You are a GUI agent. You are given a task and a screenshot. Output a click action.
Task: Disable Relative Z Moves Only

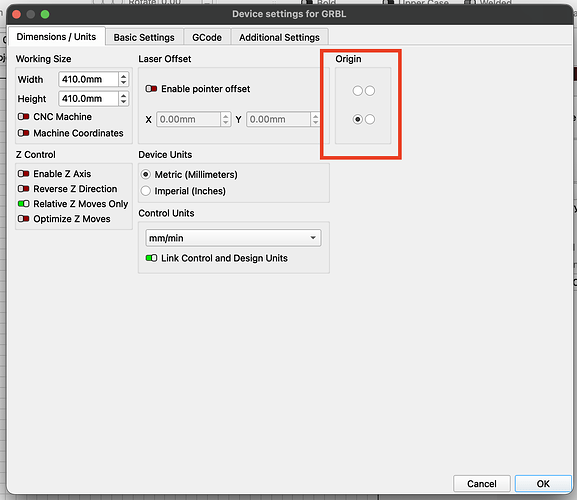click(24, 204)
